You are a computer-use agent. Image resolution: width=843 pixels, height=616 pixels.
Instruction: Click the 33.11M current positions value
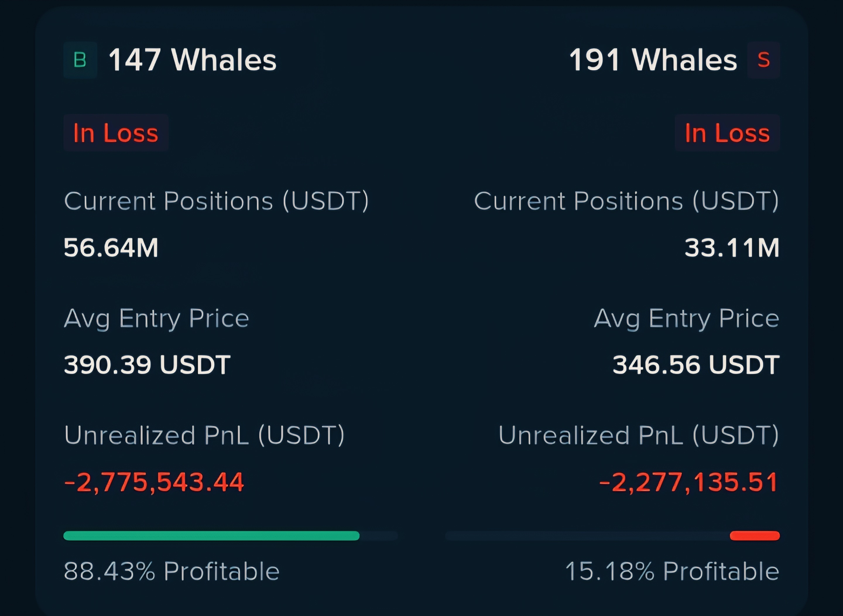click(732, 248)
